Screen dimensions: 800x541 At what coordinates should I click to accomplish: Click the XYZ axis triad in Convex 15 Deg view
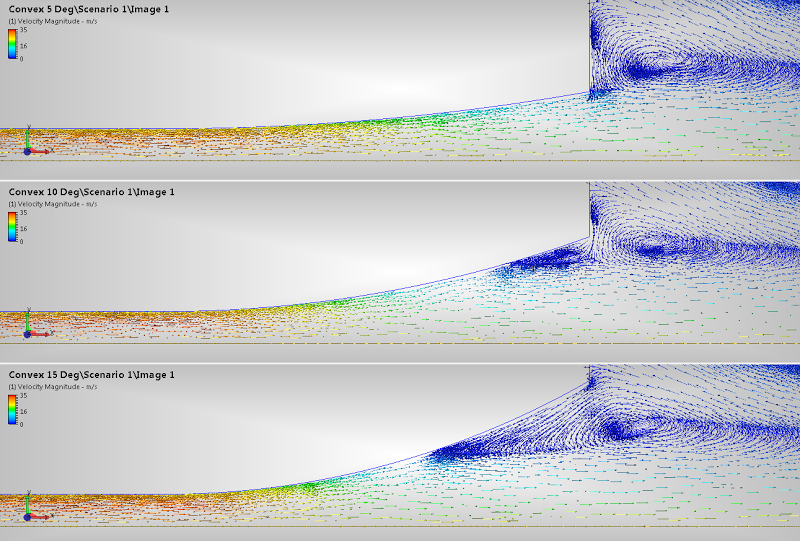(x=37, y=505)
